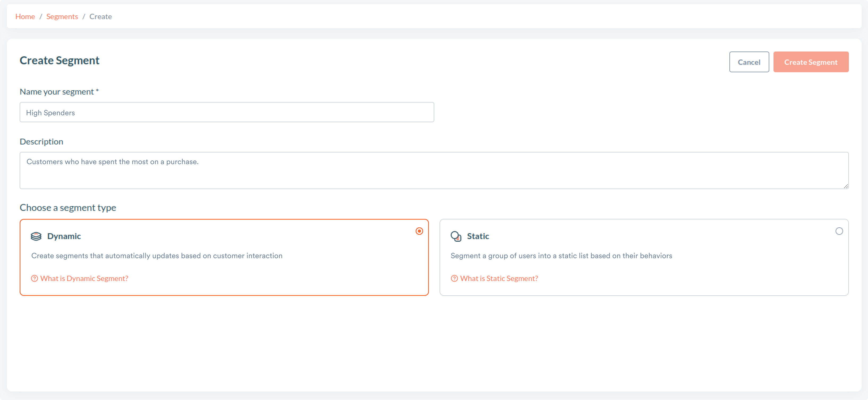The image size is (868, 400).
Task: Click the Dynamic segment layers icon
Action: (36, 236)
